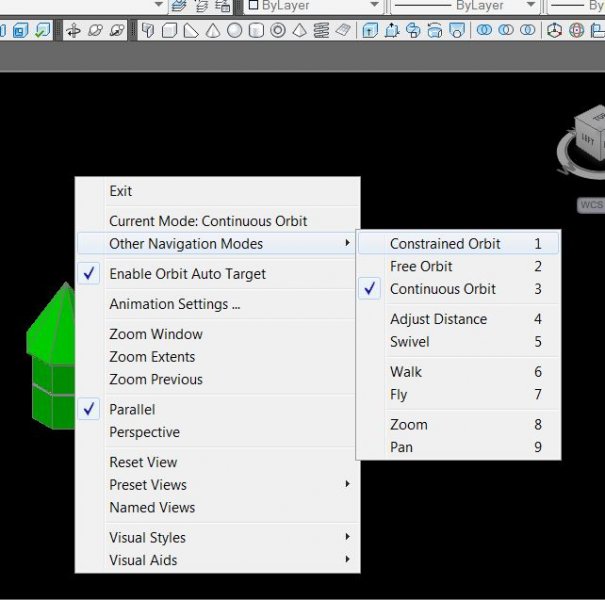Select the Cylinder solid tool
The width and height of the screenshot is (605, 600).
pos(256,30)
